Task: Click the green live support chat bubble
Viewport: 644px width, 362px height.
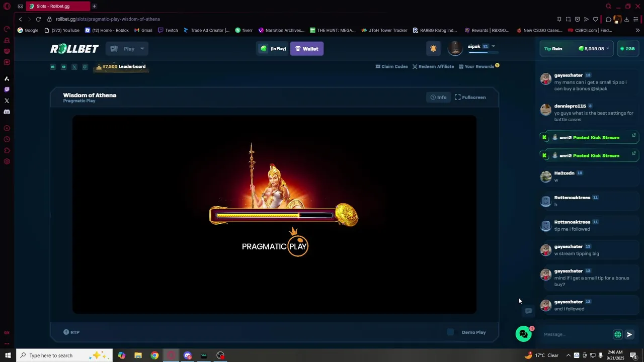Action: pos(523,334)
